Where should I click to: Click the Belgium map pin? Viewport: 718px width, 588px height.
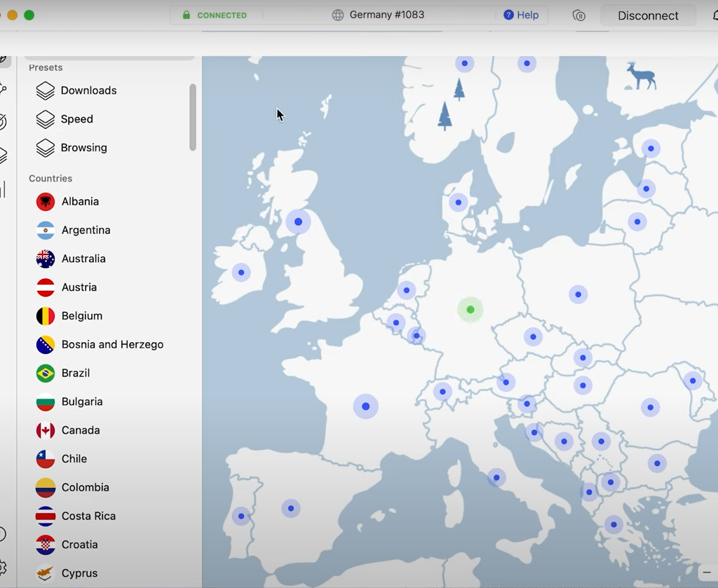pyautogui.click(x=396, y=322)
